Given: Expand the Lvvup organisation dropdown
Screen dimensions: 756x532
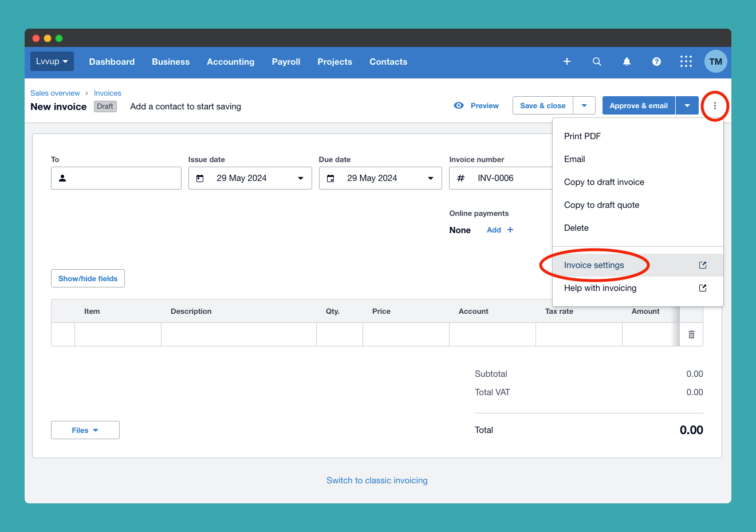Looking at the screenshot, I should (52, 61).
